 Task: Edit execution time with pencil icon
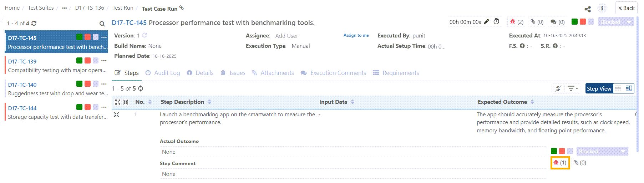pos(486,21)
